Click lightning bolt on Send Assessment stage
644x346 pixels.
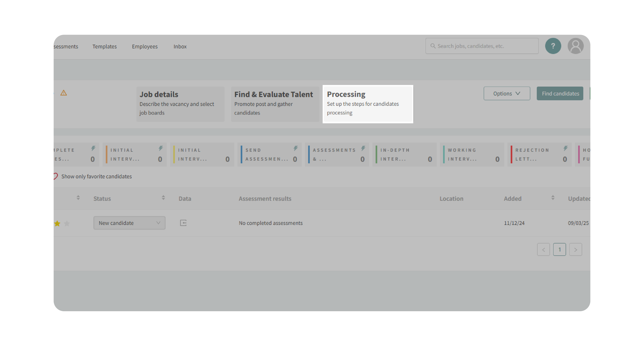click(x=295, y=148)
